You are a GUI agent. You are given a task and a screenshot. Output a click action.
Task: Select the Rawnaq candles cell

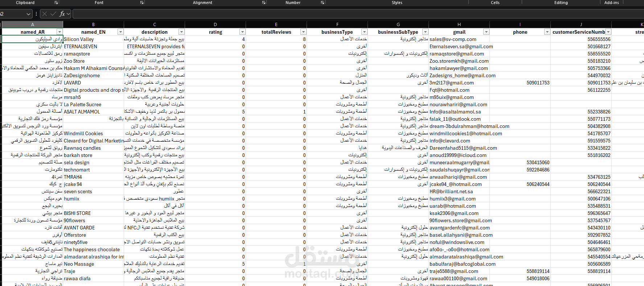[93, 148]
